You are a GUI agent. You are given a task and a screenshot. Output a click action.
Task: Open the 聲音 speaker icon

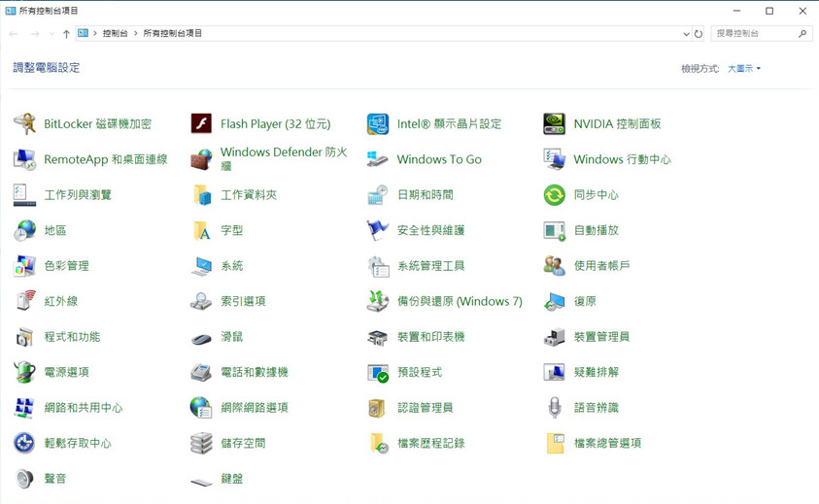(24, 479)
